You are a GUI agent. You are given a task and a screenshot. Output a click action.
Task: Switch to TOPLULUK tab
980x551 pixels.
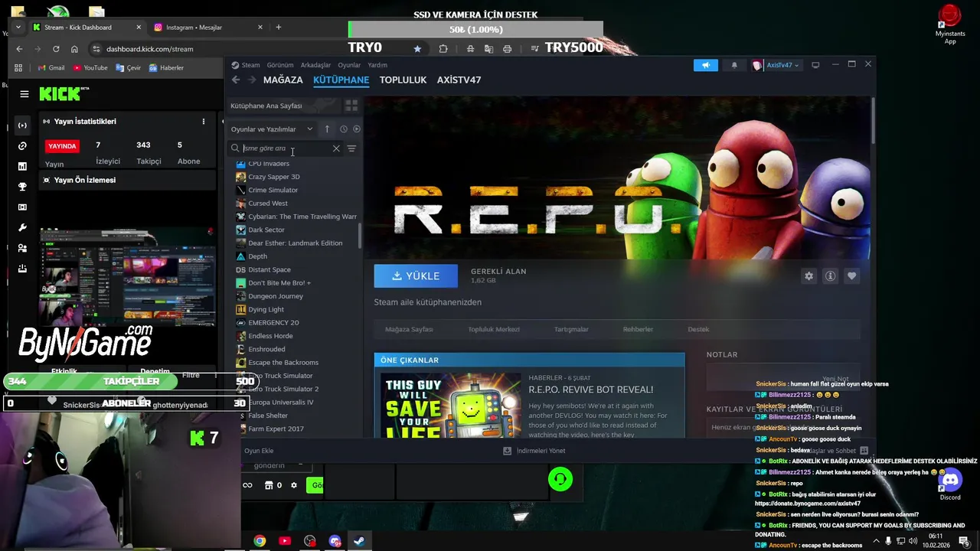click(x=403, y=80)
